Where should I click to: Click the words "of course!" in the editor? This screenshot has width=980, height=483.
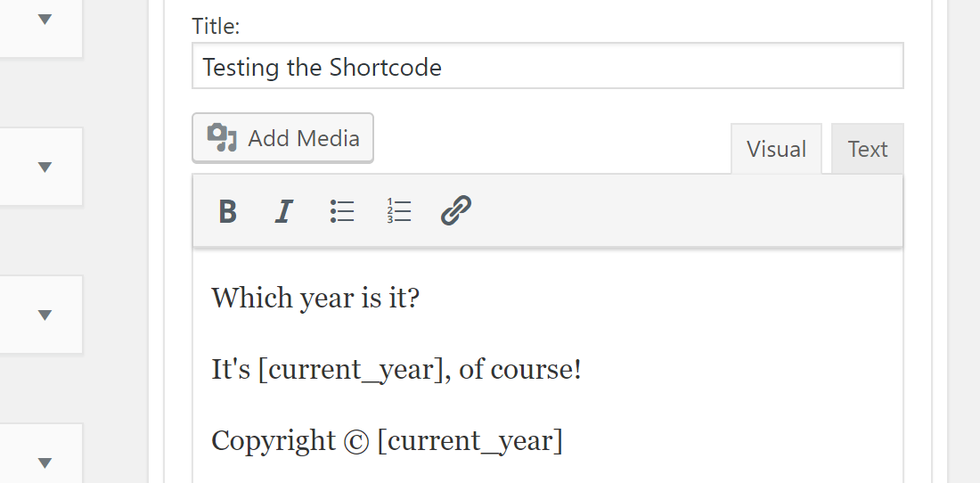tap(519, 369)
